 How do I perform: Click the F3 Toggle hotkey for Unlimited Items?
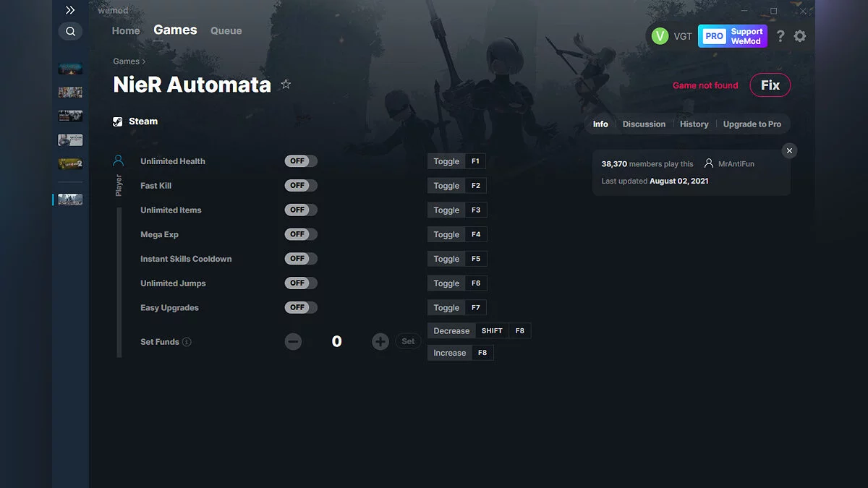point(456,210)
